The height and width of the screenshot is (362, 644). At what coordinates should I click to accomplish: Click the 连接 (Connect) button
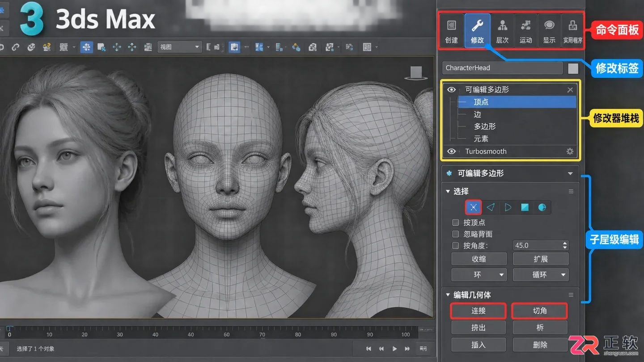[x=479, y=311]
